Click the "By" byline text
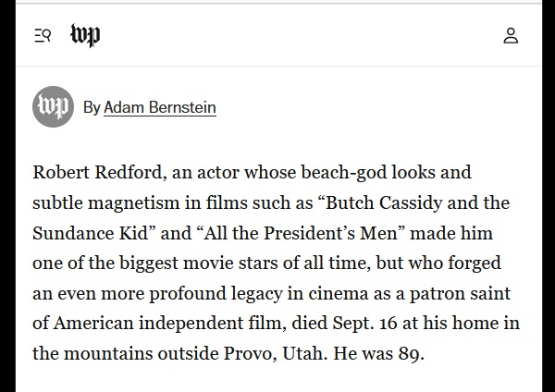The width and height of the screenshot is (555, 392). [x=92, y=108]
